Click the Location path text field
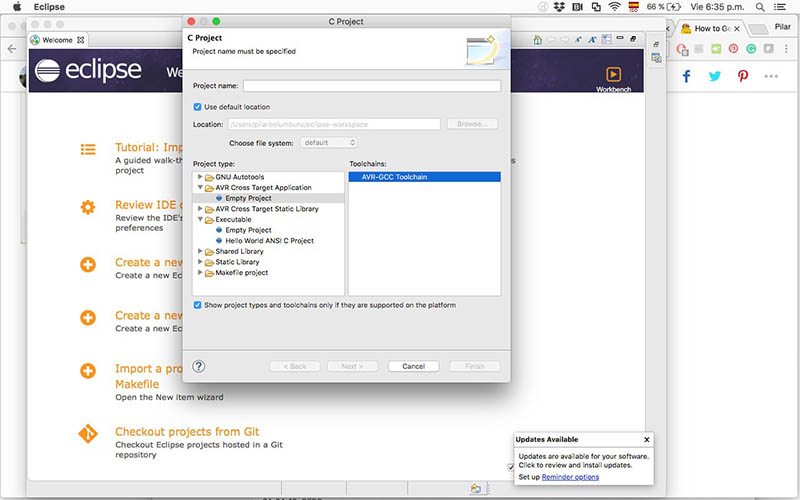The height and width of the screenshot is (500, 800). click(334, 124)
